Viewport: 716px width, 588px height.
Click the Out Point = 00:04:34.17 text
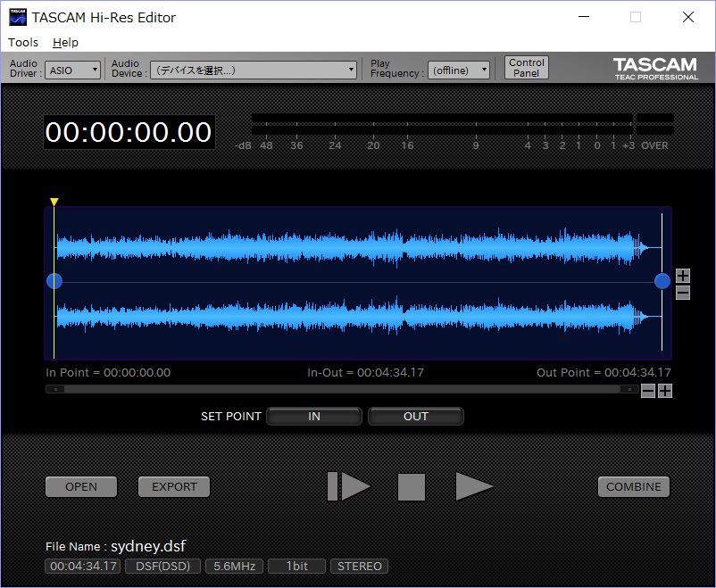(x=604, y=373)
